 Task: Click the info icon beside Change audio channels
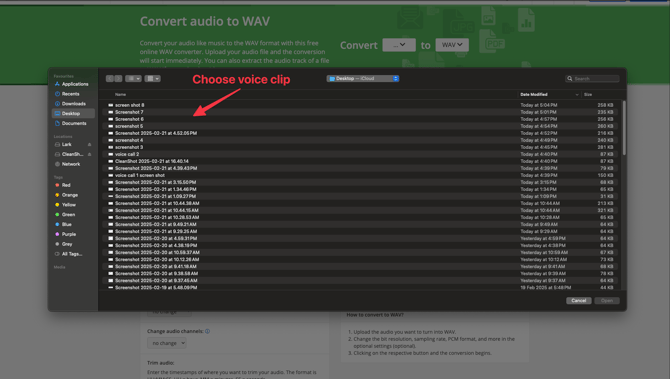[207, 331]
